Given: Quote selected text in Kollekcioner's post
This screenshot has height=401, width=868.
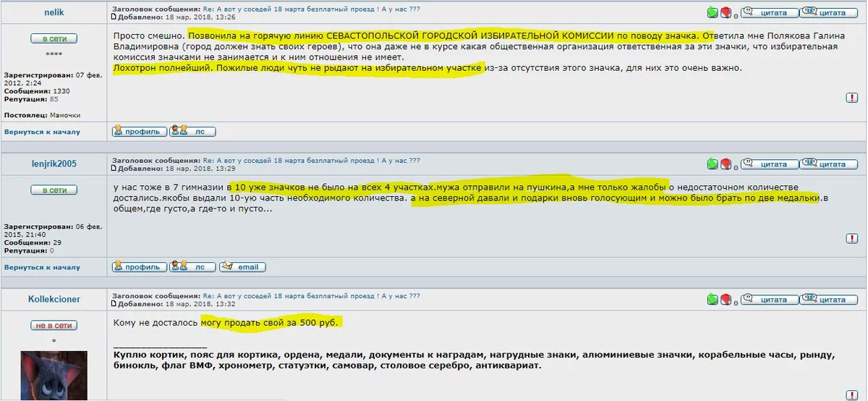Looking at the screenshot, I should (829, 299).
